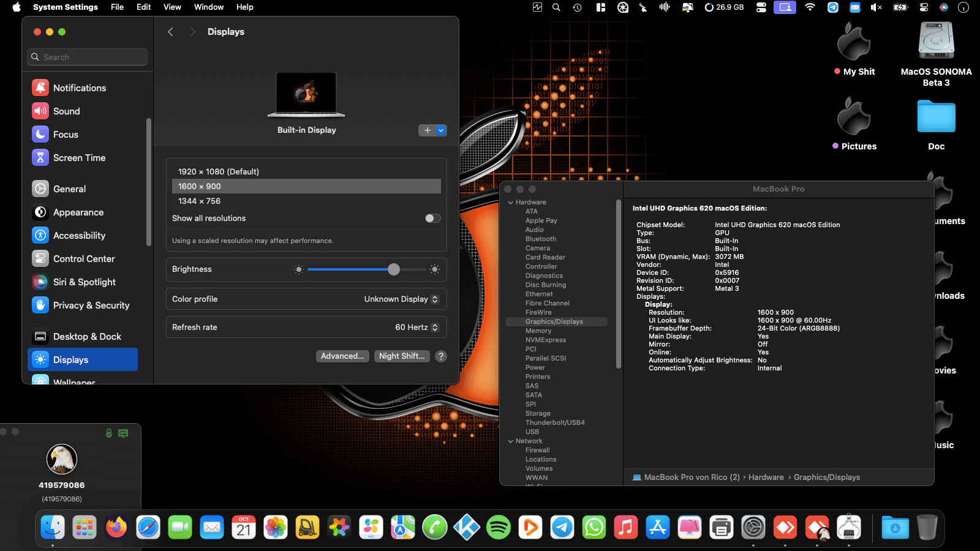This screenshot has width=980, height=551.
Task: Open the Apple menu
Action: [x=17, y=7]
